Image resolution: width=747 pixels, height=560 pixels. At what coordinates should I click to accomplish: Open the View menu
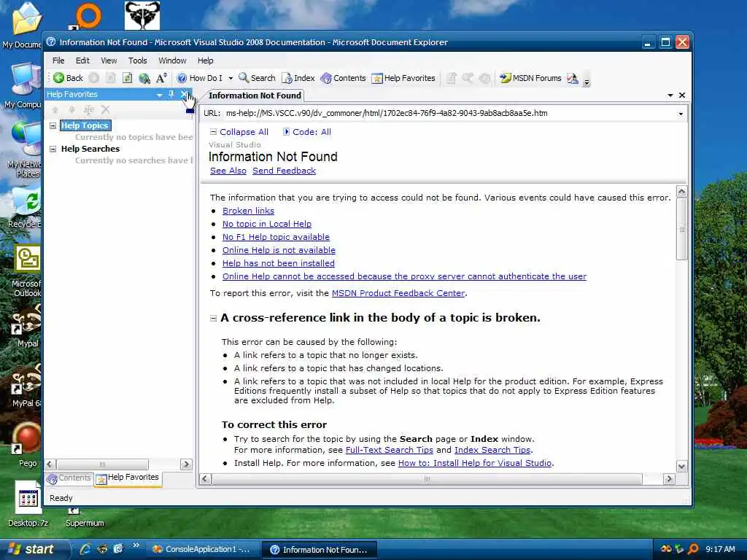point(109,61)
